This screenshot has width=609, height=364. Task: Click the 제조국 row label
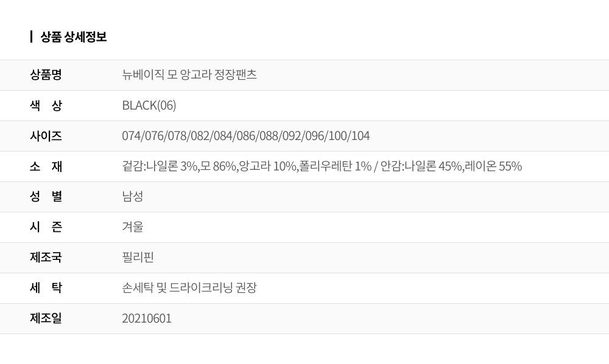pos(46,257)
